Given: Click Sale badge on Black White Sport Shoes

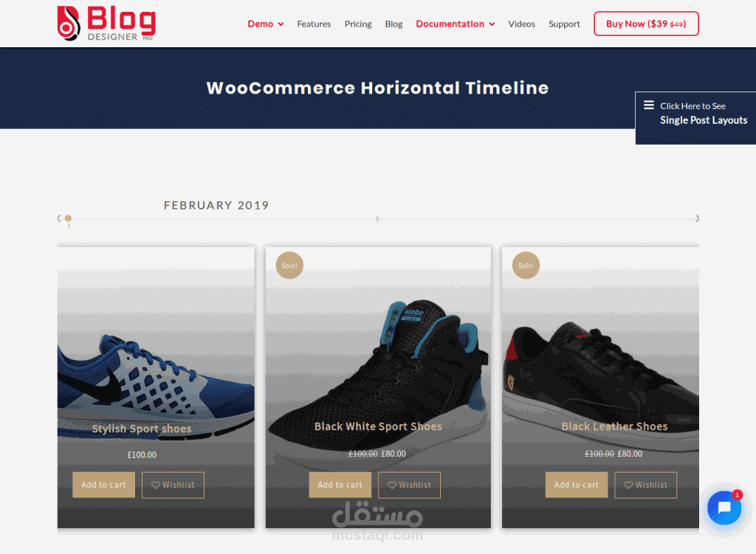Looking at the screenshot, I should pyautogui.click(x=289, y=266).
